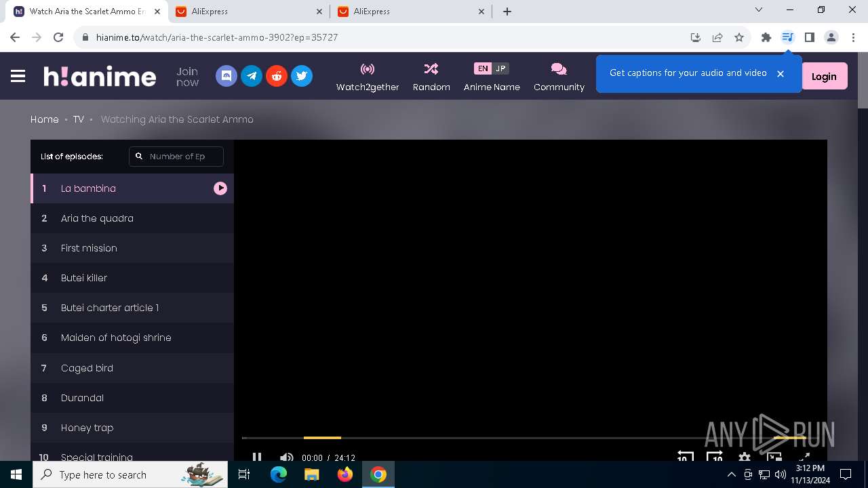
Task: Bookmark this page with the star
Action: tap(739, 37)
